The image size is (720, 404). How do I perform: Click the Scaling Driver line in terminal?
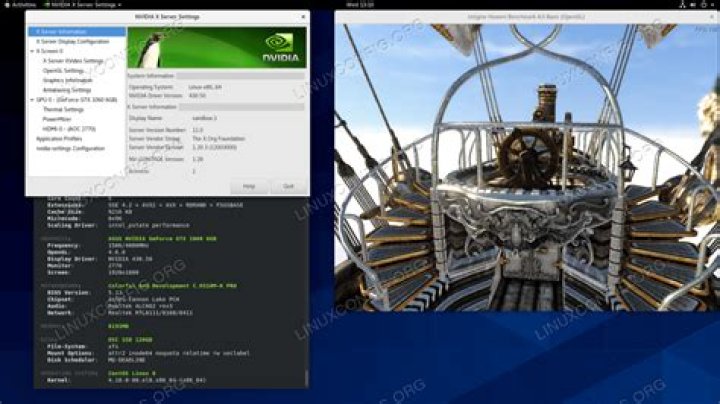118,225
